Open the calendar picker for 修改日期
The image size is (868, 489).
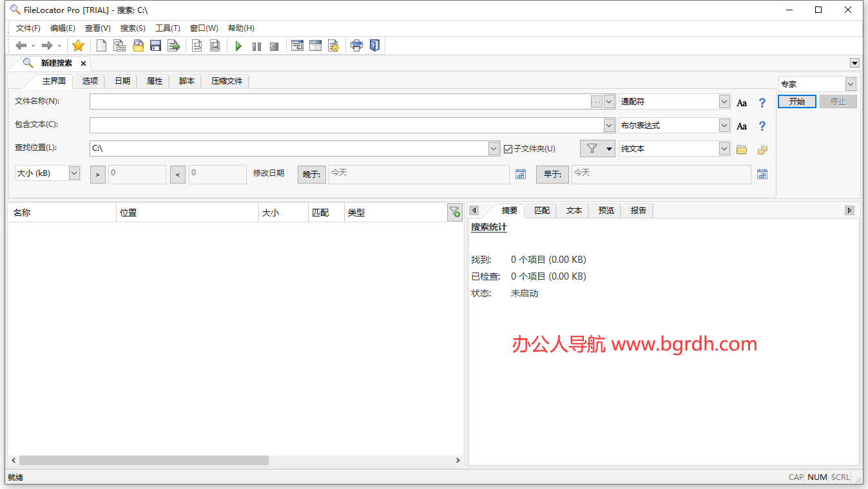521,174
